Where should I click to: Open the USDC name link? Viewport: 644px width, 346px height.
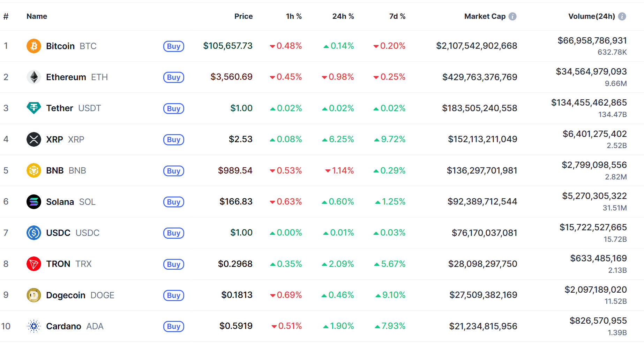(73, 233)
